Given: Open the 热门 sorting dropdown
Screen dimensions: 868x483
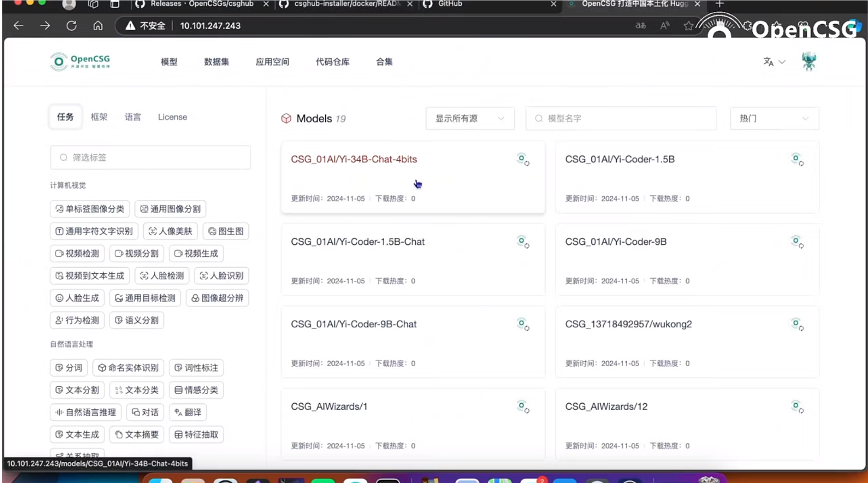Looking at the screenshot, I should (x=774, y=118).
